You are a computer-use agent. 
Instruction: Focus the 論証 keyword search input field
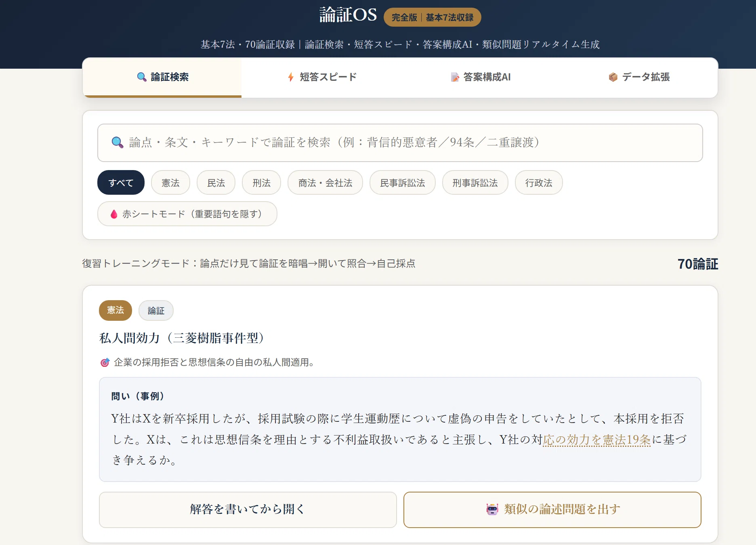point(400,143)
